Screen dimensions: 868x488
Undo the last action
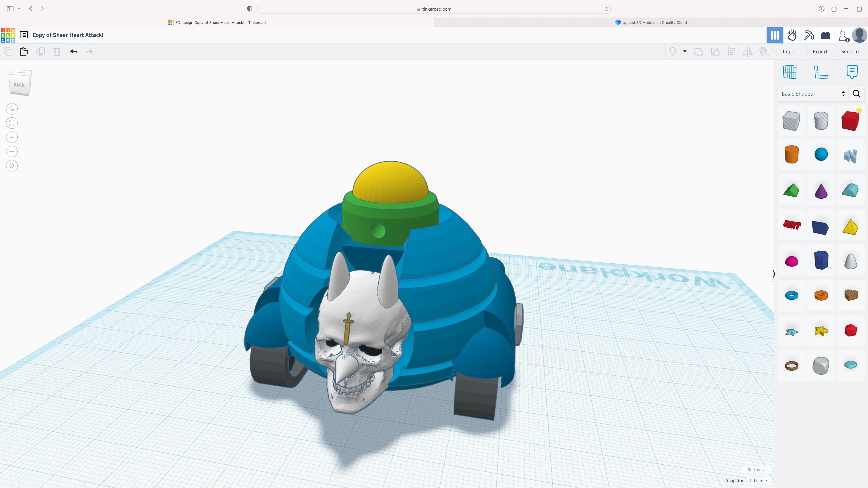tap(74, 52)
